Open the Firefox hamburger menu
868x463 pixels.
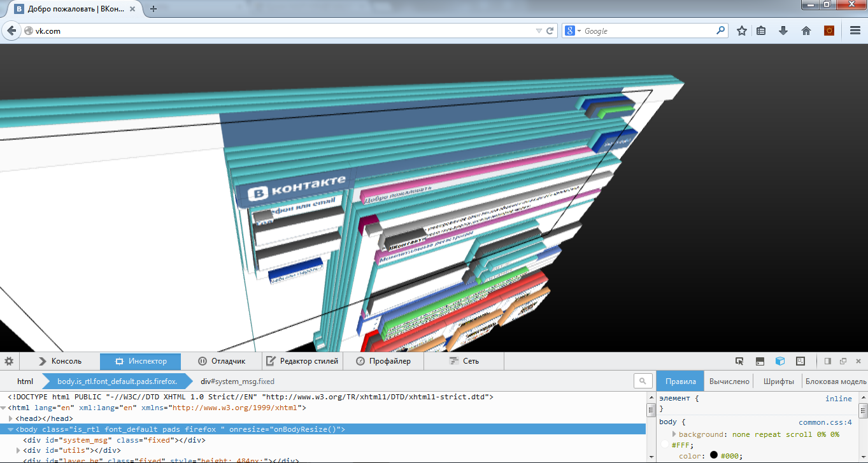855,31
